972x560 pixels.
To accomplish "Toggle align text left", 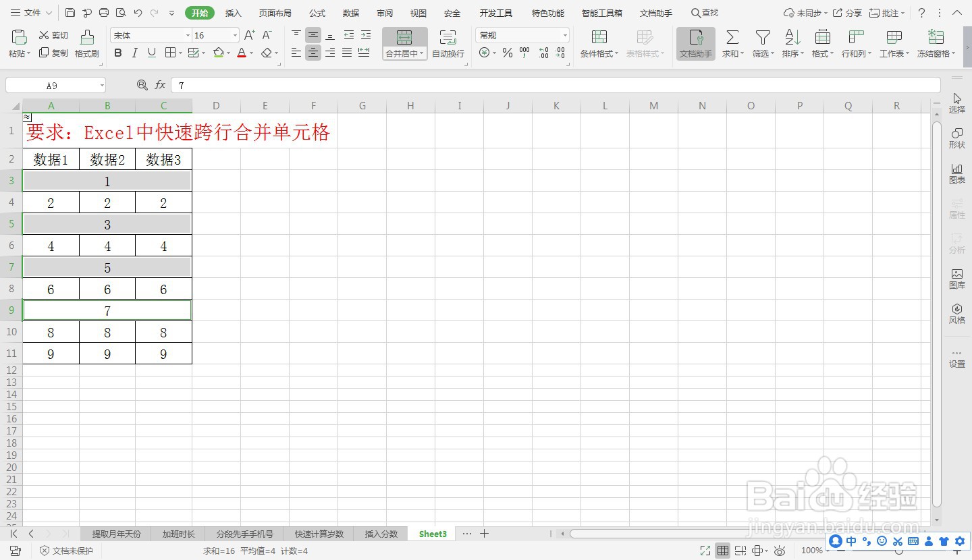I will tap(296, 53).
